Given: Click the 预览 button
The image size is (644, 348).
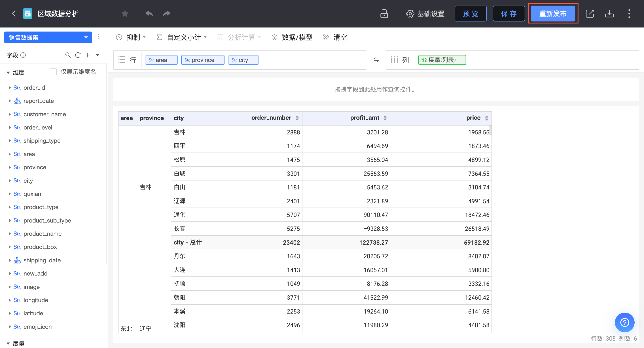Looking at the screenshot, I should click(470, 13).
